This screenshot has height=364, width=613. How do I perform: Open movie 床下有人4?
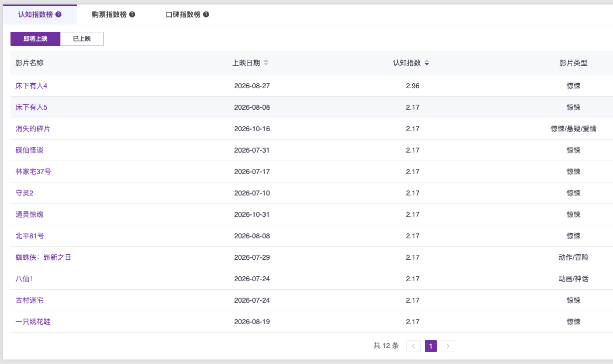click(x=31, y=86)
